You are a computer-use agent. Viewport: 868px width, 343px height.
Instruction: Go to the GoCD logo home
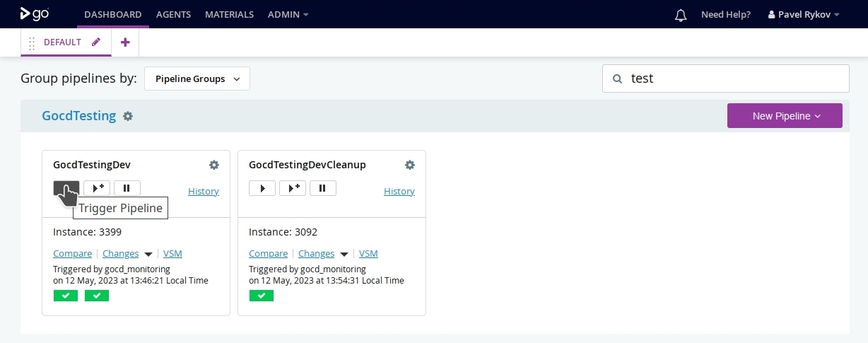pyautogui.click(x=35, y=14)
